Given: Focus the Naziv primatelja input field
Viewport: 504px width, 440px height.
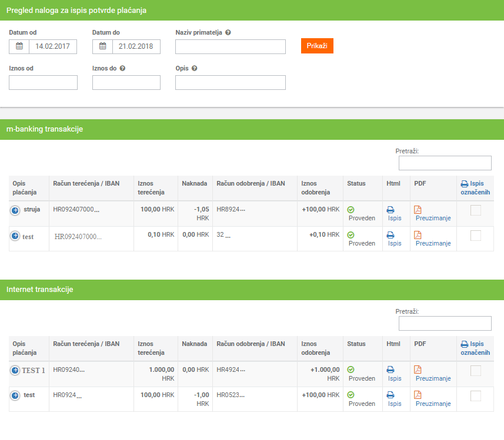Looking at the screenshot, I should click(x=231, y=46).
